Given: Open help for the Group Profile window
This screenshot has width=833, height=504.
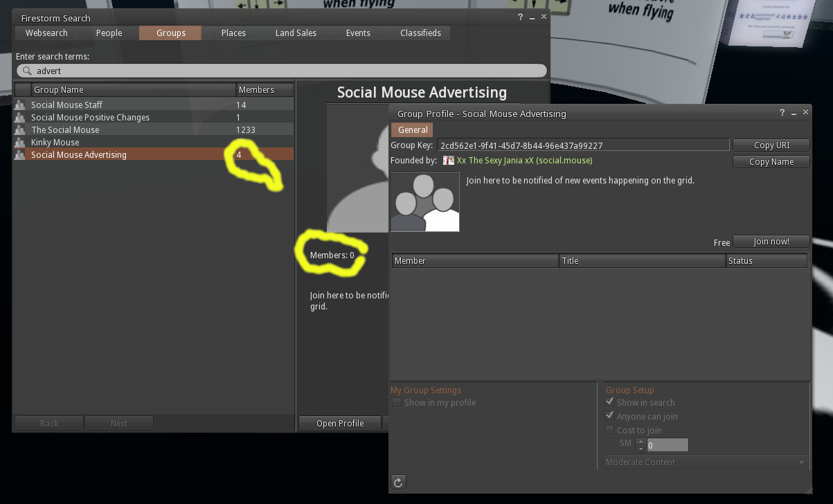Looking at the screenshot, I should (782, 113).
